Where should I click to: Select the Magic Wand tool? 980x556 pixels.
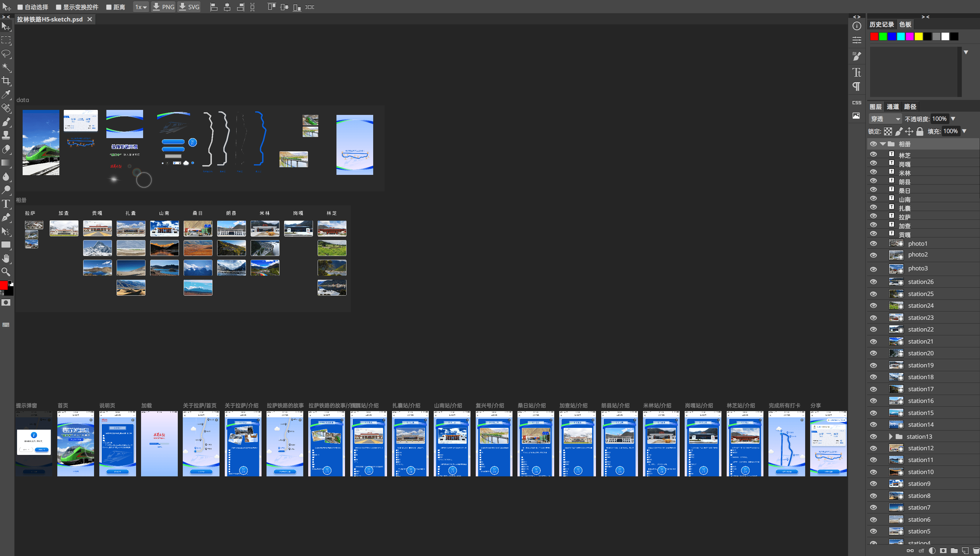[x=6, y=67]
